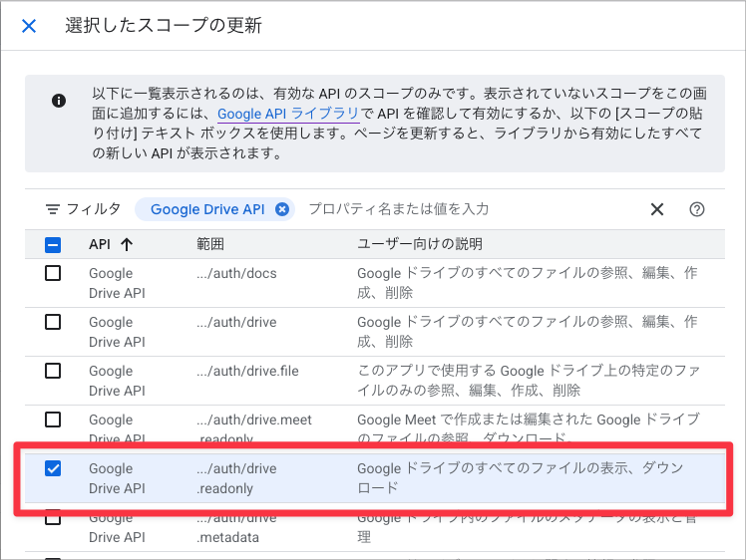Check the .../auth/drive scope checkbox
The image size is (746, 560).
(53, 322)
